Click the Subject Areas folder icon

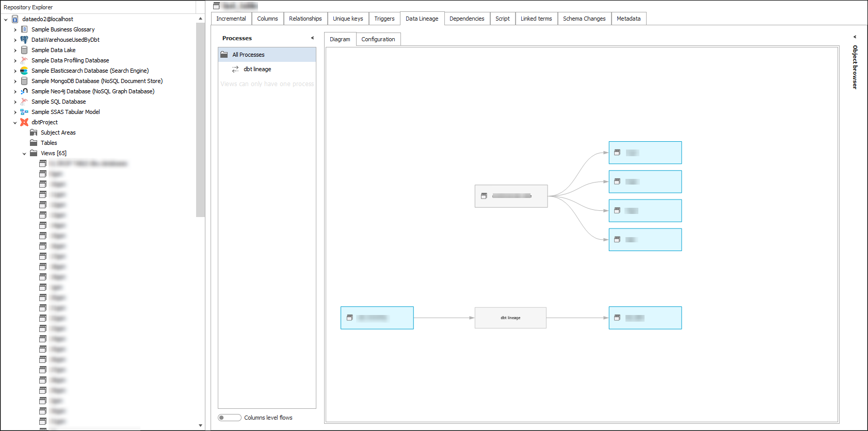point(34,132)
